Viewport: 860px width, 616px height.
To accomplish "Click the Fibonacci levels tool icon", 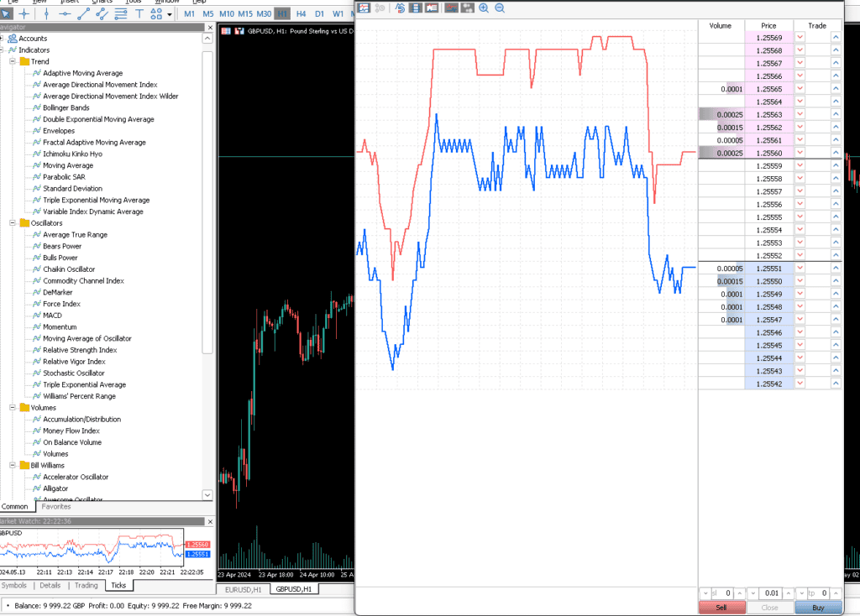I will coord(121,14).
